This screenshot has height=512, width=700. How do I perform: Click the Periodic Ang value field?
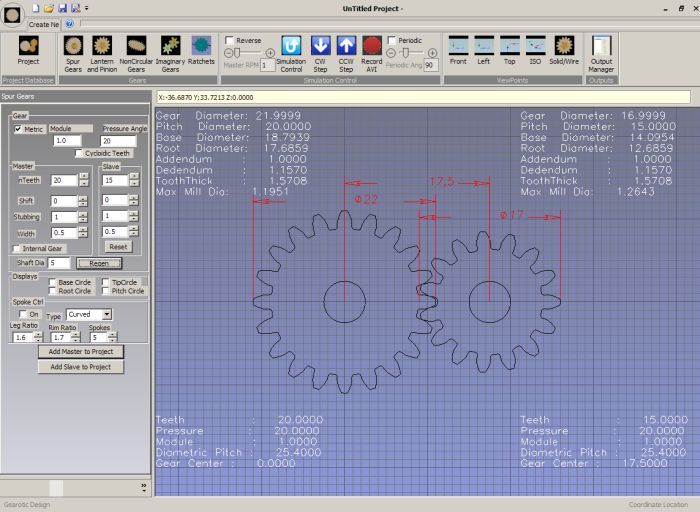click(x=431, y=65)
